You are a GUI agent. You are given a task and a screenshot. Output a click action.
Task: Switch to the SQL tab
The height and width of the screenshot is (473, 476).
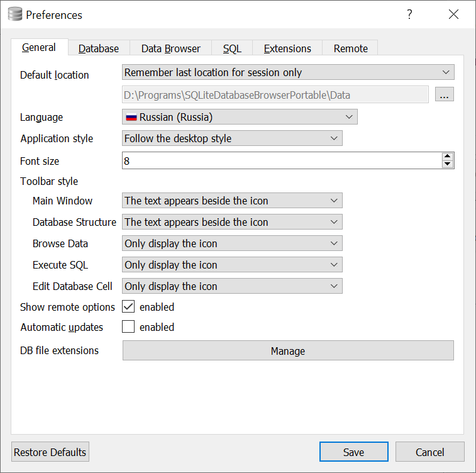[x=232, y=48]
